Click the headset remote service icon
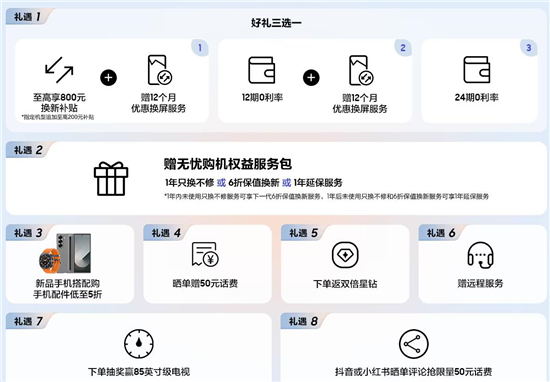This screenshot has width=550, height=382. point(481,255)
